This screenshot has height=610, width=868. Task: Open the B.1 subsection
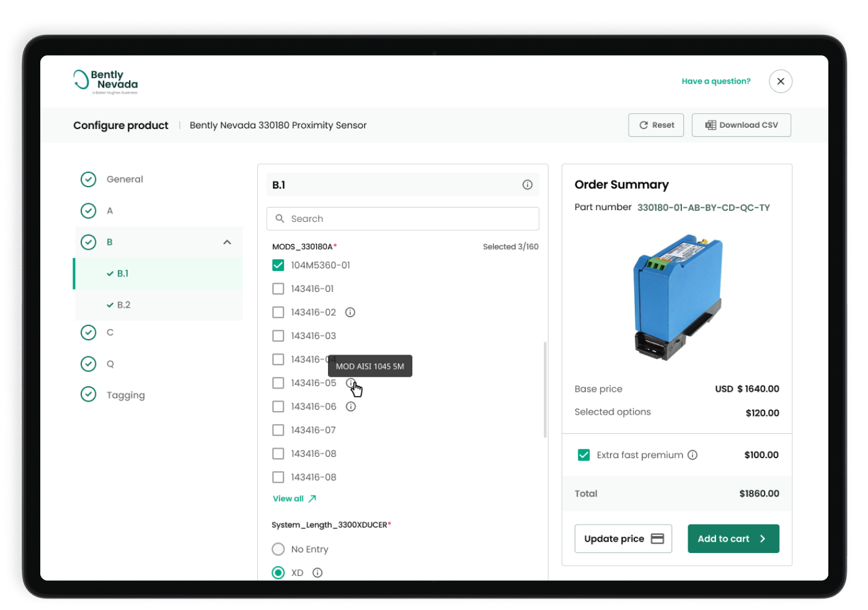point(159,273)
